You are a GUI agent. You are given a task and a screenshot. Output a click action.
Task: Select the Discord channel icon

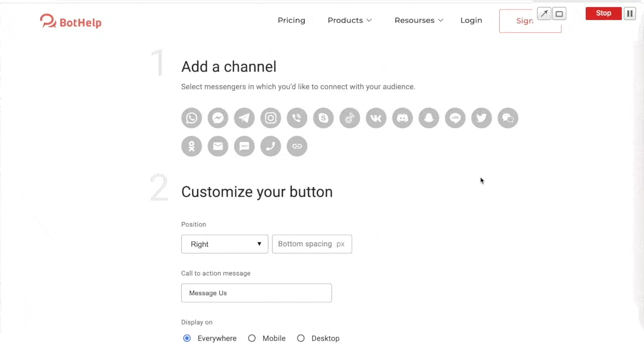[403, 118]
